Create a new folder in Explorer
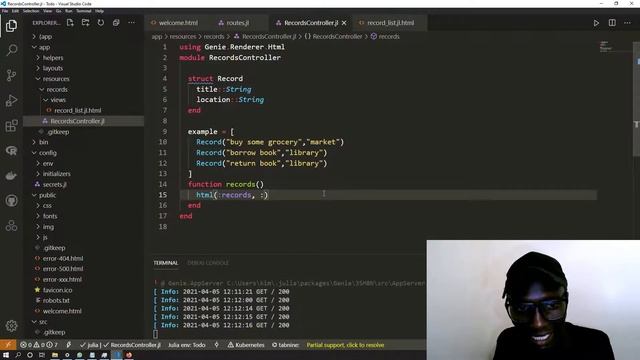 tap(85, 23)
